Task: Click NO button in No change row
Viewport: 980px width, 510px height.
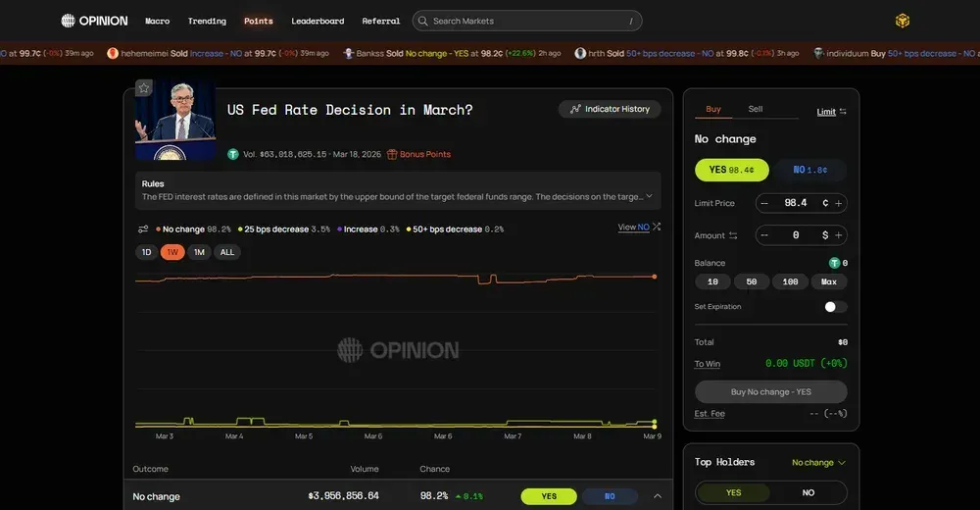Action: click(610, 496)
